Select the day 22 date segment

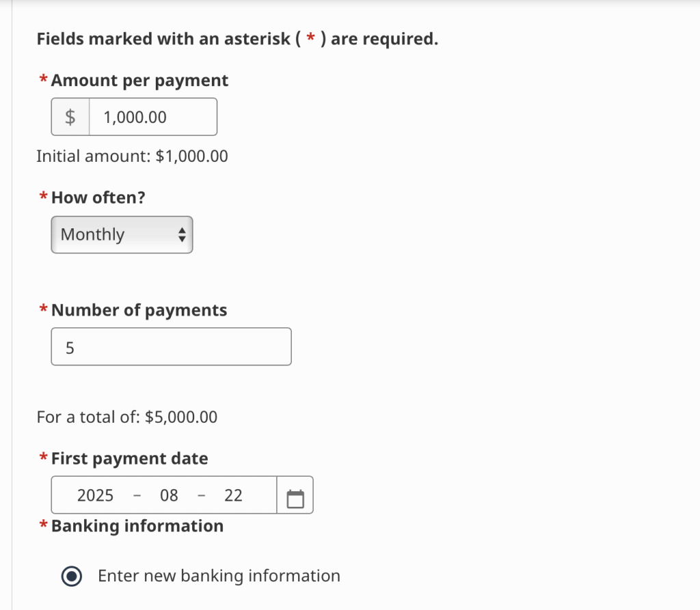coord(233,495)
